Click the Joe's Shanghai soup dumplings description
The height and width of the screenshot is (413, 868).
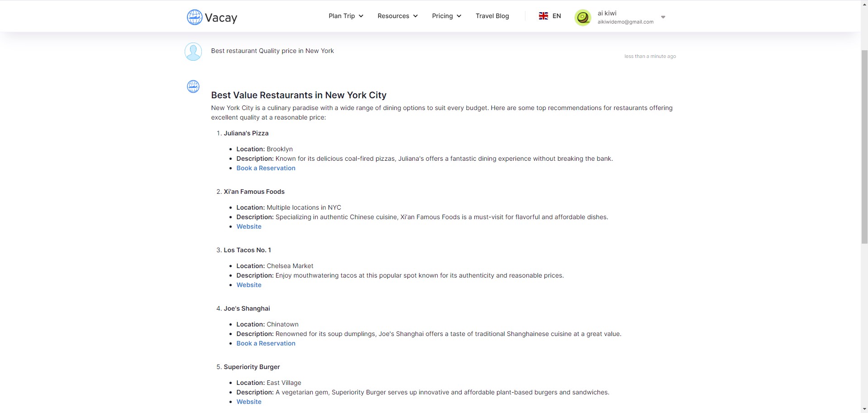[429, 334]
